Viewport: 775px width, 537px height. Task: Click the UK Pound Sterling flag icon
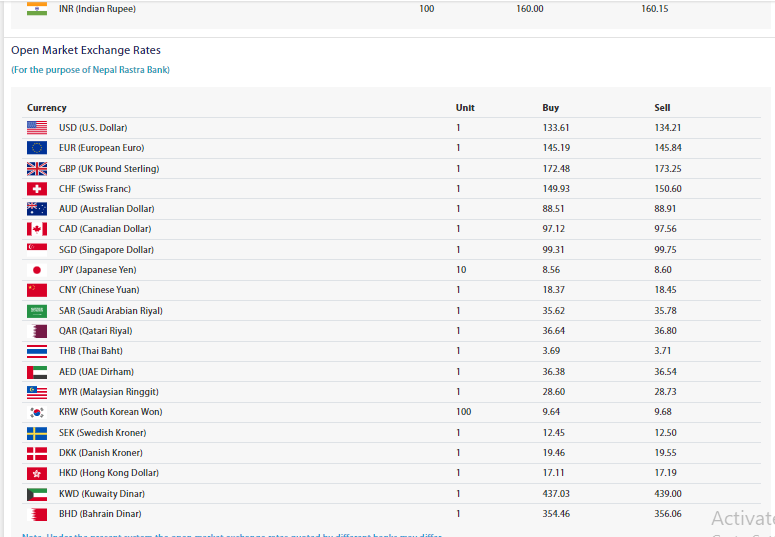click(x=37, y=169)
